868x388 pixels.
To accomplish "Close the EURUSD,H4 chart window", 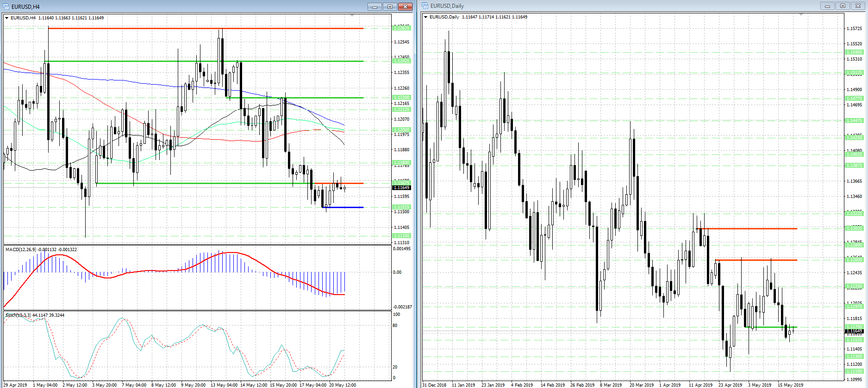I will click(x=405, y=6).
